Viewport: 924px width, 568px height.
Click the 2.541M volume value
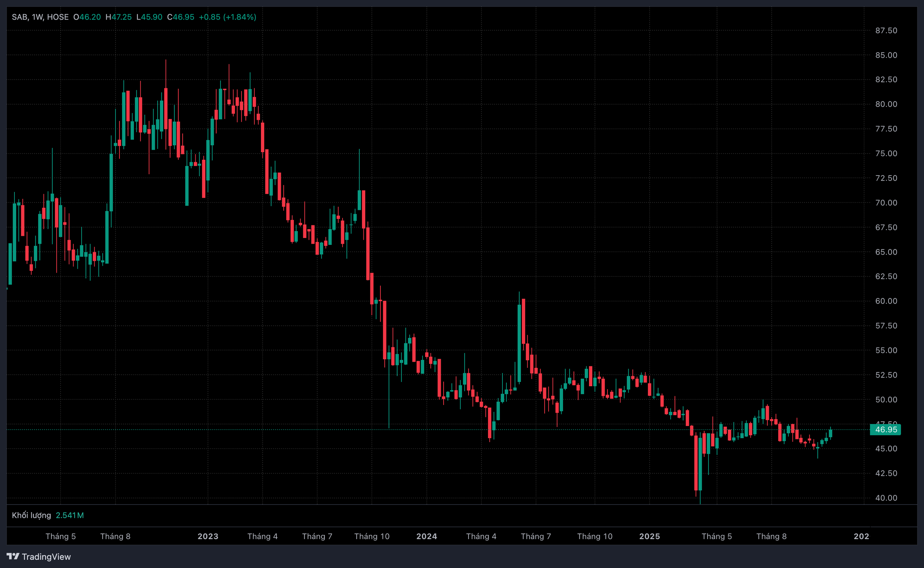70,515
